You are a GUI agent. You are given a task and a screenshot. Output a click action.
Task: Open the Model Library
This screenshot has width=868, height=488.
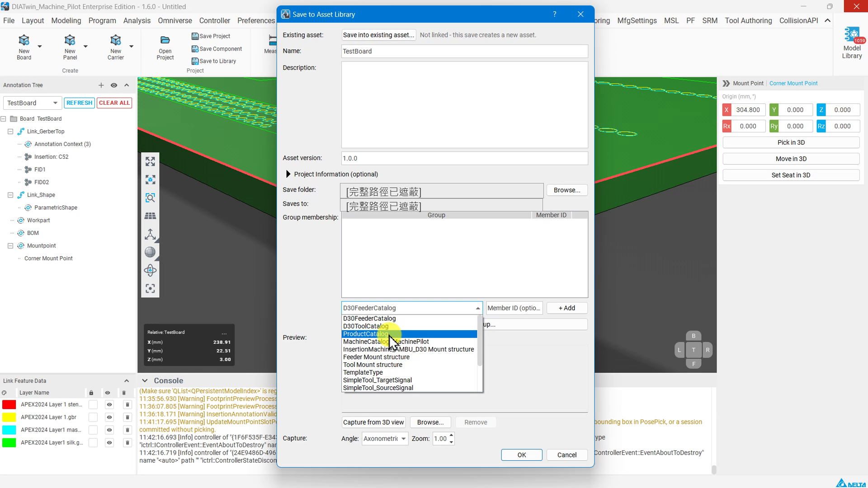pyautogui.click(x=852, y=43)
